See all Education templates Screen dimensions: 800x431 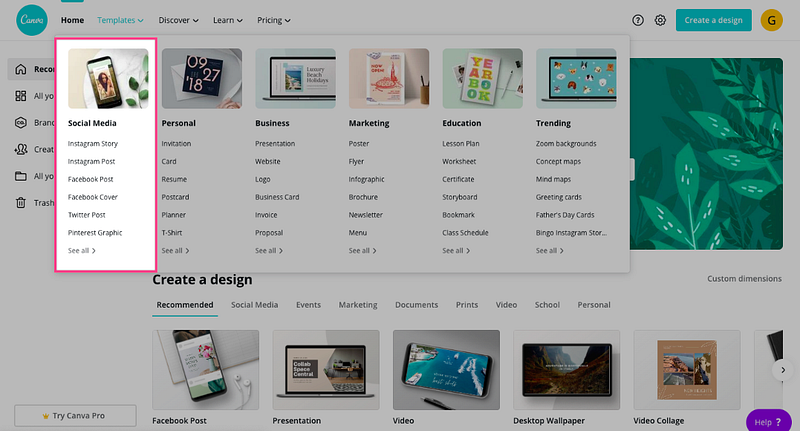coord(456,250)
